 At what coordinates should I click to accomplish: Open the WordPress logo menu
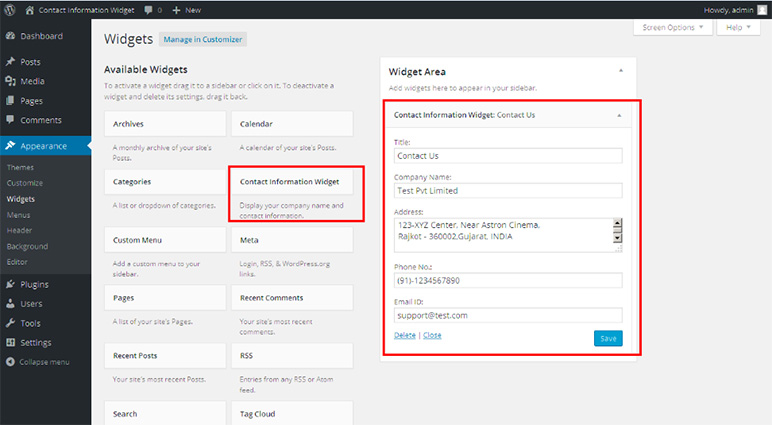click(x=10, y=10)
